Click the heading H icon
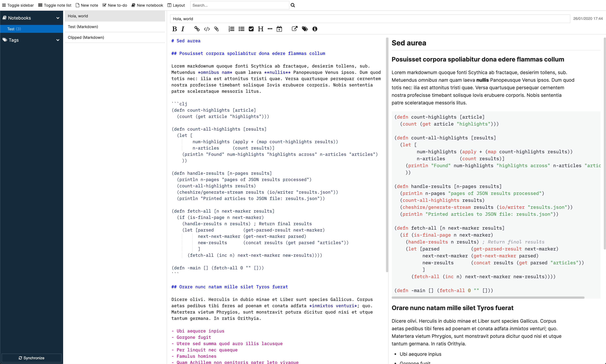The width and height of the screenshot is (606, 364). point(260,29)
